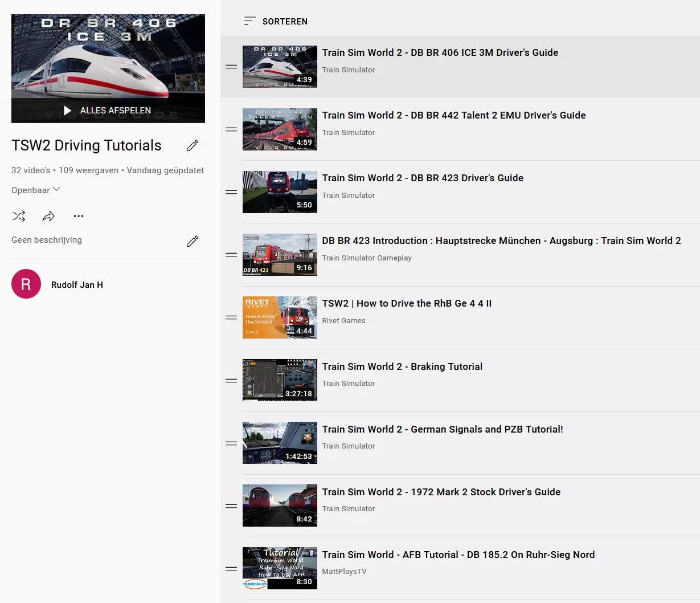Open Train Simulator channel under Braking Tutorial

pos(348,383)
